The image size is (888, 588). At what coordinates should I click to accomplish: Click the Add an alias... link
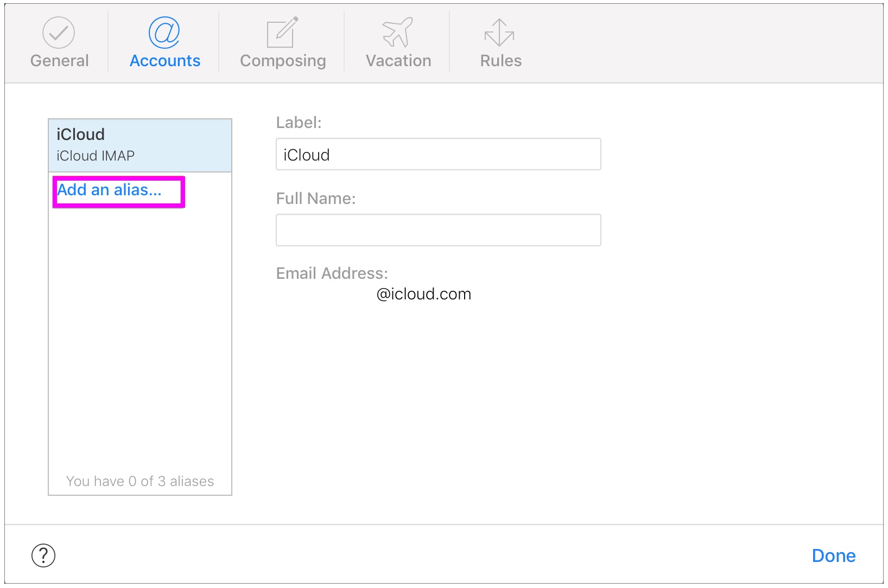point(110,190)
